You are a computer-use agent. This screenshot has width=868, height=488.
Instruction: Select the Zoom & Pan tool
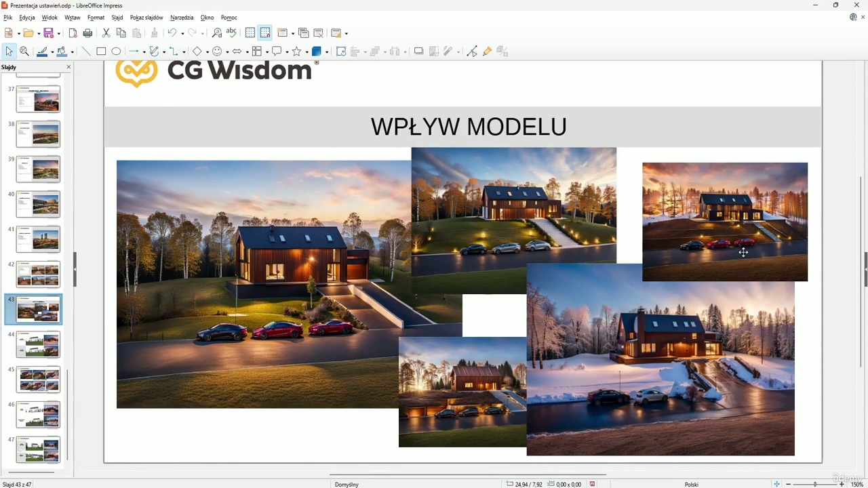[24, 52]
